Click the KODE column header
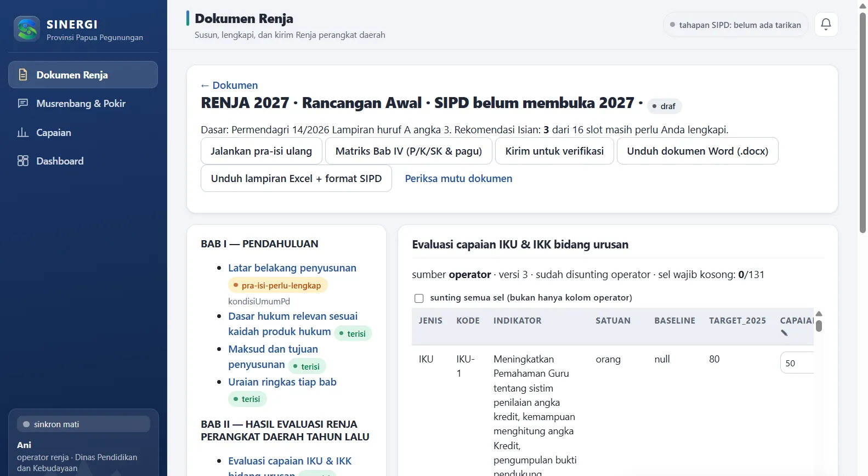 (x=468, y=321)
